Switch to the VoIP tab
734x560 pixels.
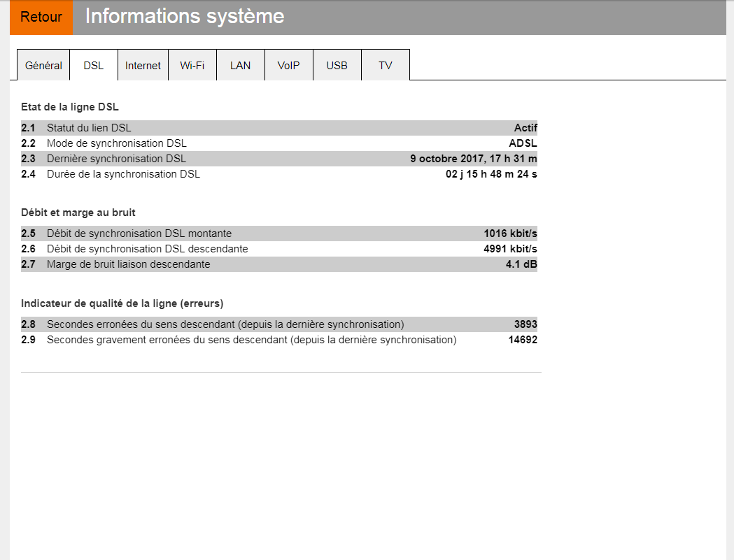pos(288,66)
